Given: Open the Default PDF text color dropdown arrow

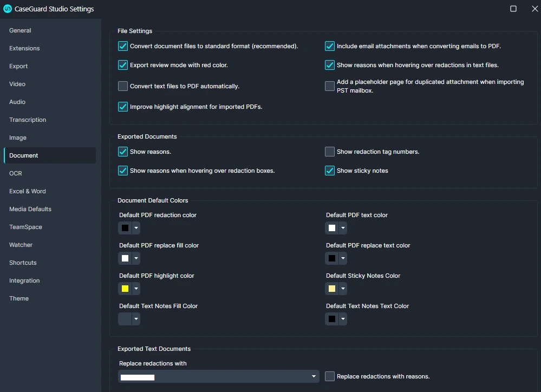Looking at the screenshot, I should pos(343,228).
